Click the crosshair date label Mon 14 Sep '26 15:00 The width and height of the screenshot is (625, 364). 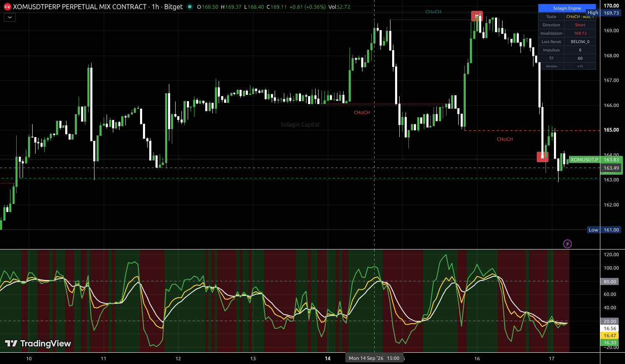coord(374,358)
